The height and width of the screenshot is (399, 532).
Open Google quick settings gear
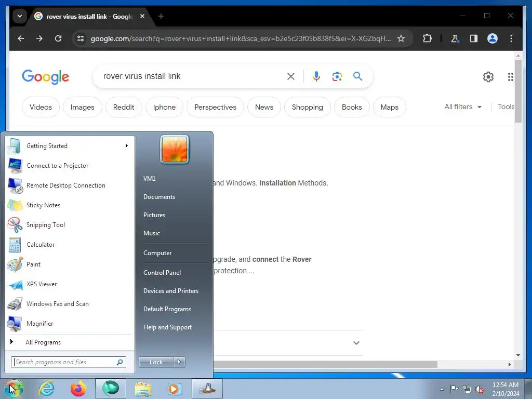(488, 77)
